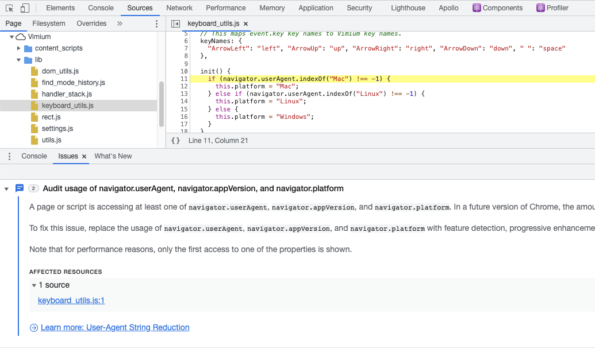Click the Line 11, Column 21 status
Image resolution: width=595 pixels, height=364 pixels.
(x=218, y=141)
